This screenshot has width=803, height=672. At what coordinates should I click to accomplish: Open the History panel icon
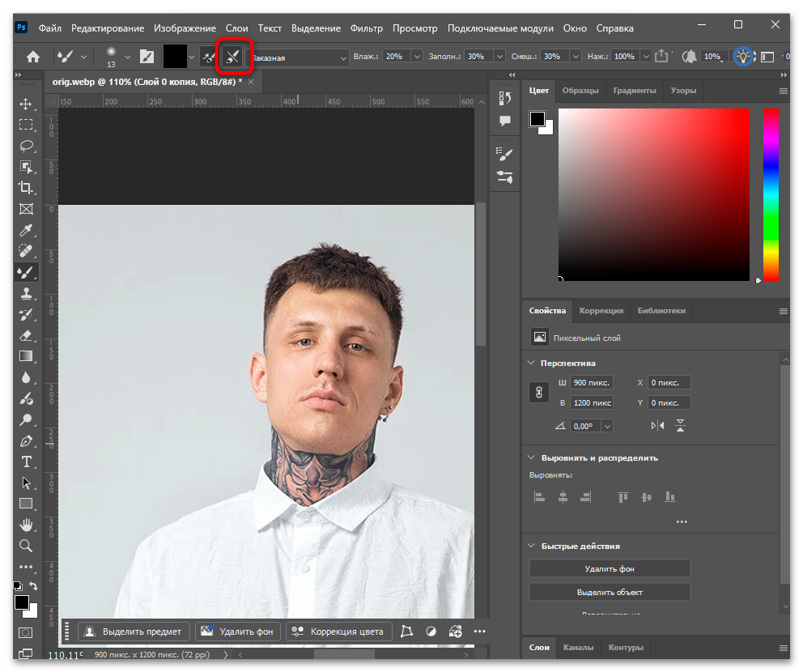[x=505, y=98]
